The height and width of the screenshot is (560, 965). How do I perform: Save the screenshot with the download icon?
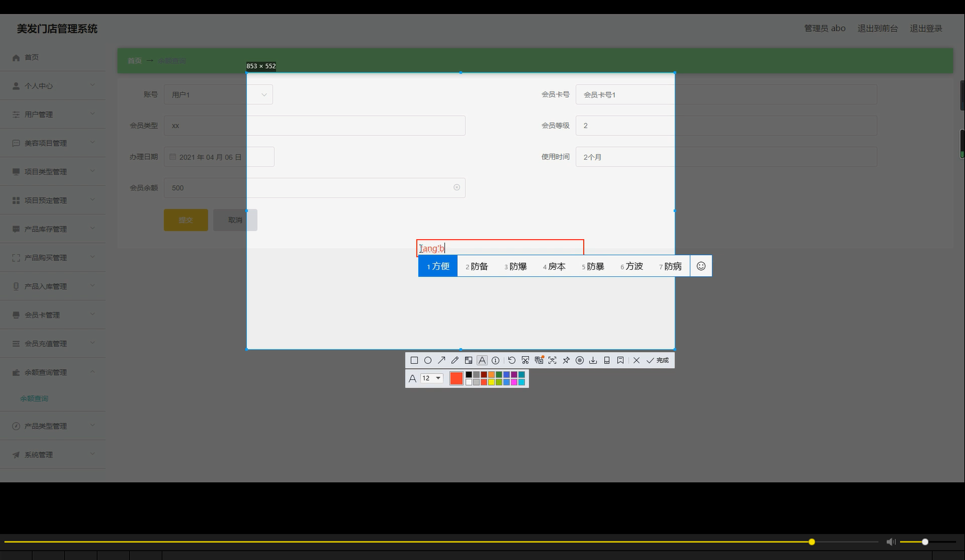point(593,360)
